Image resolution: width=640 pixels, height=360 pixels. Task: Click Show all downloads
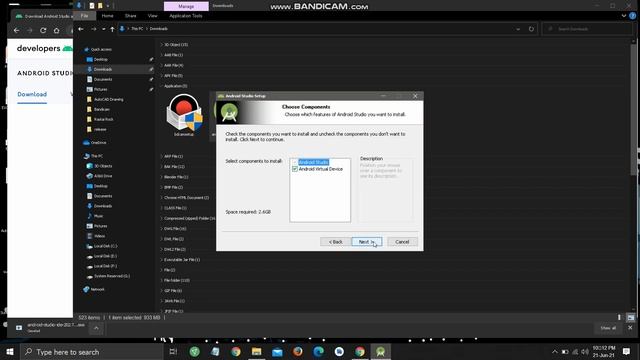(608, 328)
